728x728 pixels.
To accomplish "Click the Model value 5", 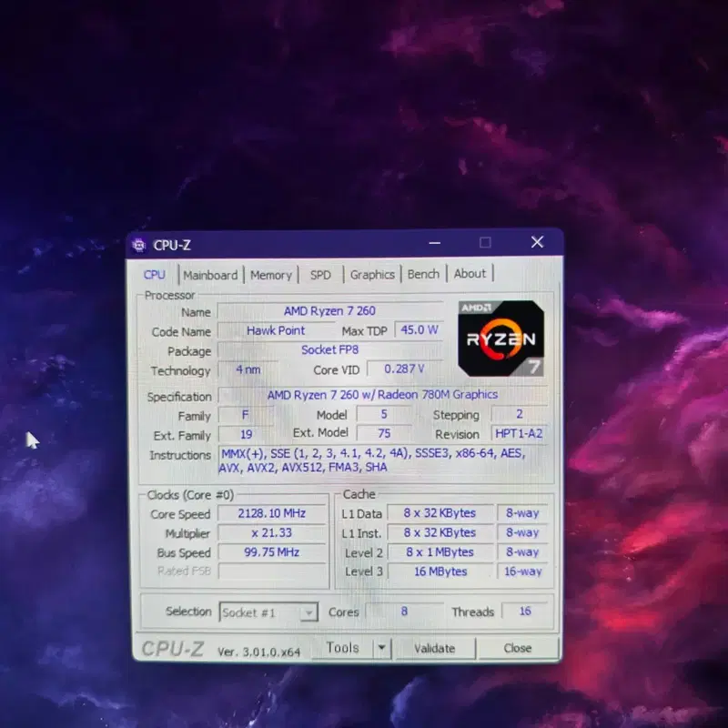I will pyautogui.click(x=384, y=414).
